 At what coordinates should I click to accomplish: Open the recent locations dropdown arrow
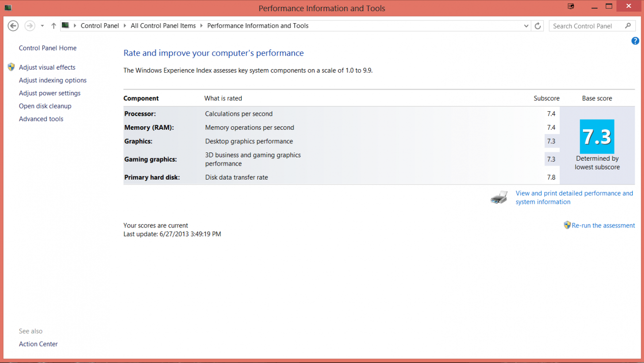click(42, 26)
